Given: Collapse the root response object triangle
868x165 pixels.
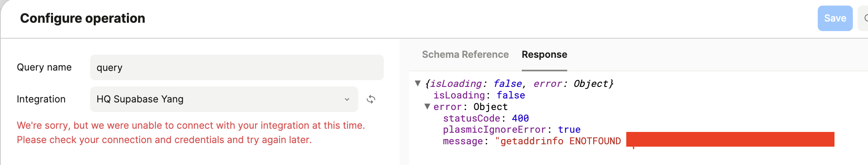Looking at the screenshot, I should click(418, 83).
